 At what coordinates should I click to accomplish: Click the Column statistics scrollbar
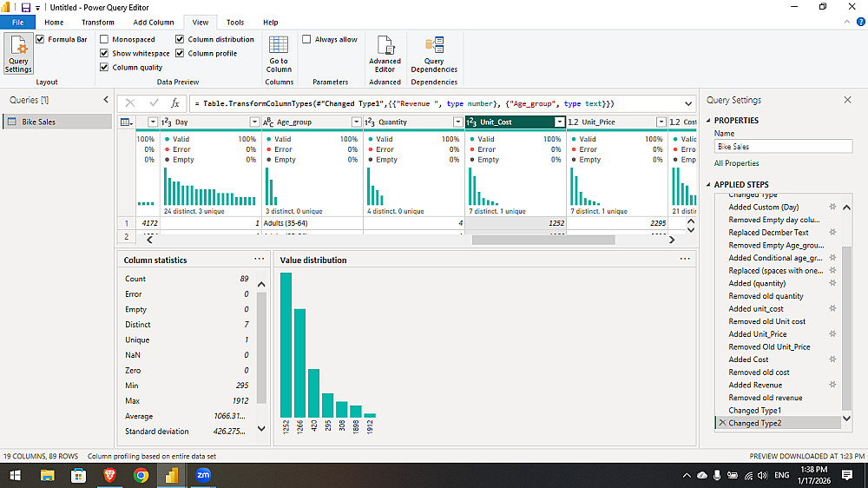(x=261, y=347)
